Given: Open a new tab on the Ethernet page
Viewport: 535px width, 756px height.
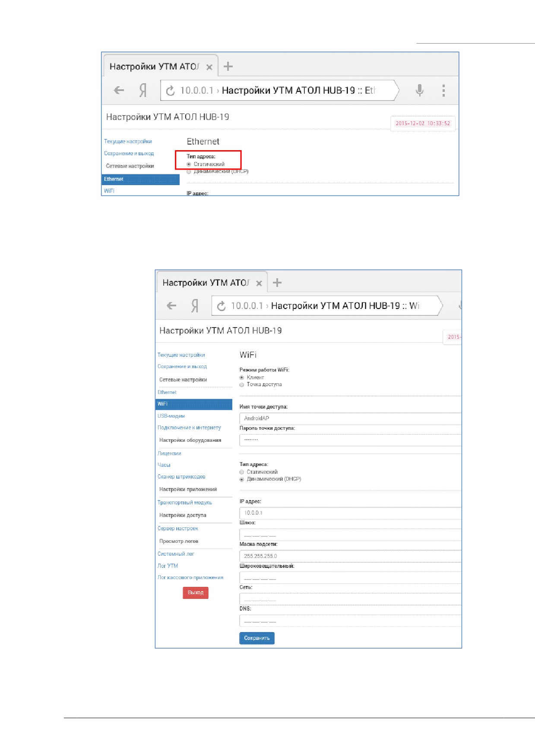Looking at the screenshot, I should pos(228,66).
